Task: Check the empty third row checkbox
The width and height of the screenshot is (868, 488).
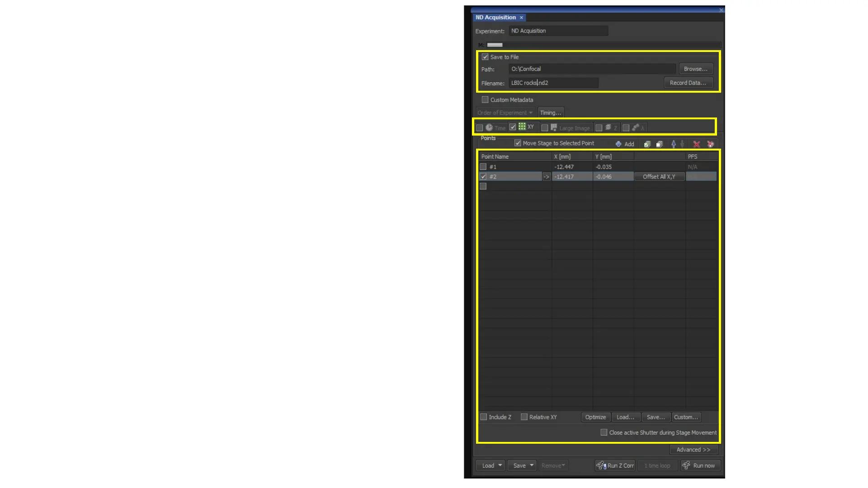Action: coord(483,186)
